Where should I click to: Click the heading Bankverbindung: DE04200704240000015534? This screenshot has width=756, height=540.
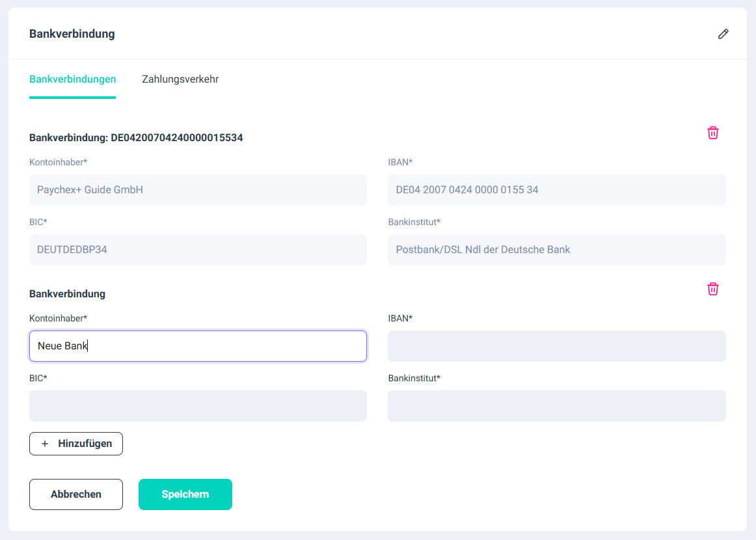tap(136, 138)
